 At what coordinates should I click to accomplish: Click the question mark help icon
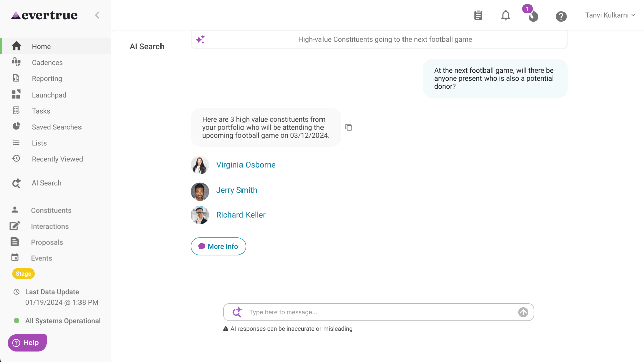click(x=561, y=16)
